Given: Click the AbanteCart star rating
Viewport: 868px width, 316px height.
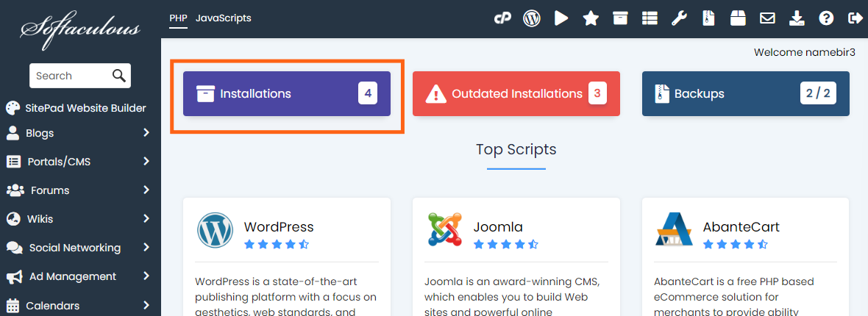Looking at the screenshot, I should pos(736,244).
